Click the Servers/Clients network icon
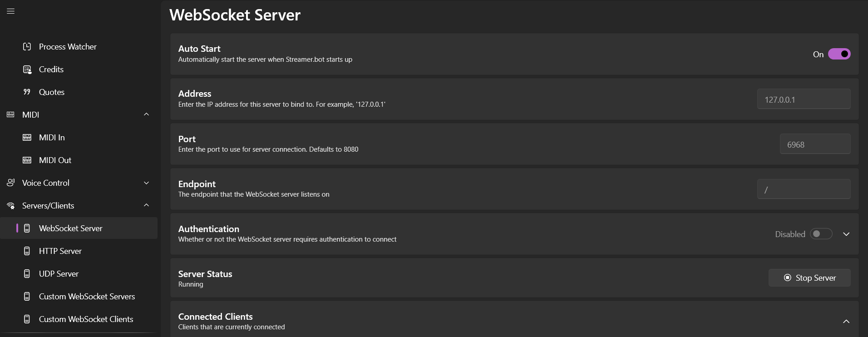 [10, 206]
